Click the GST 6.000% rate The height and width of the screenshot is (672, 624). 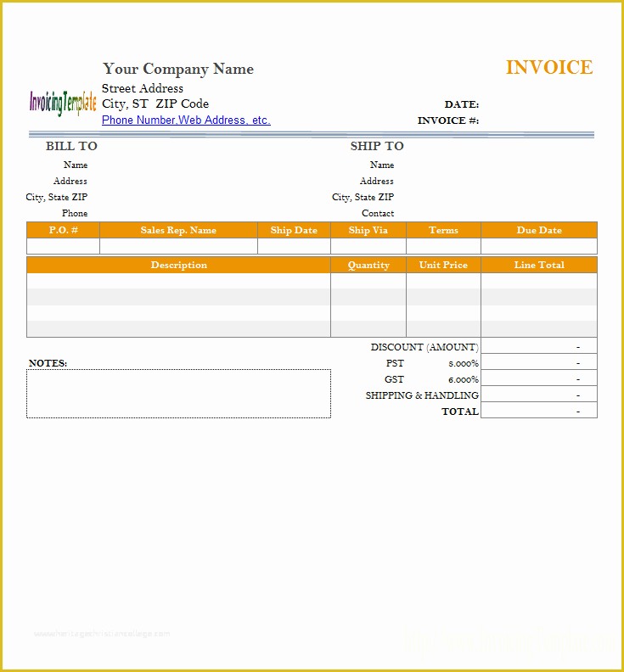pyautogui.click(x=464, y=380)
